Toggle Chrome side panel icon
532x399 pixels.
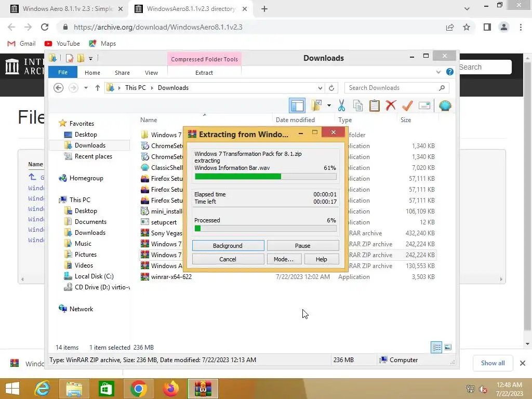pos(487,27)
